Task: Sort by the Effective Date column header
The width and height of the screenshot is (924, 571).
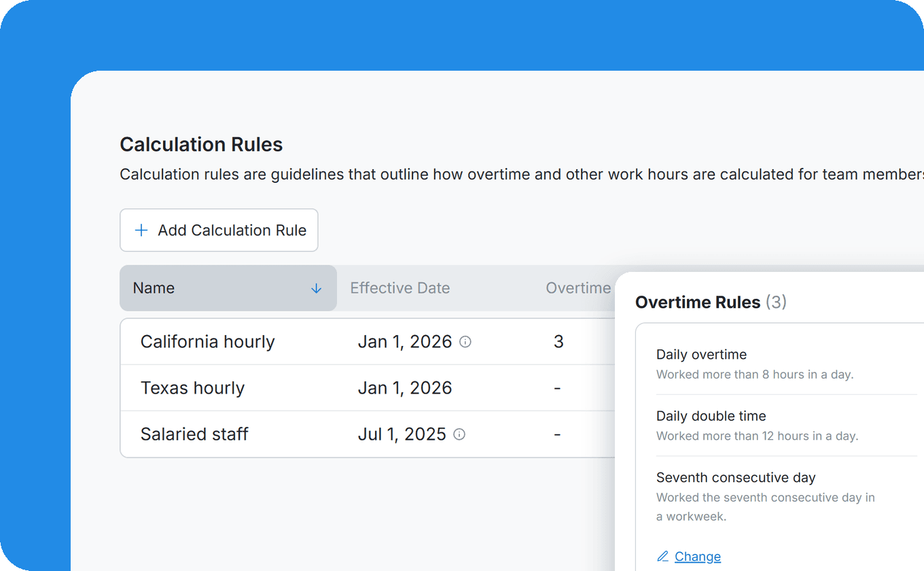Action: pyautogui.click(x=400, y=288)
